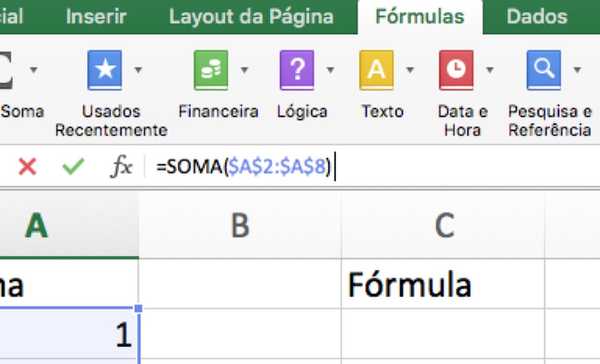
Task: Expand the Texto dropdown arrow
Action: pyautogui.click(x=411, y=69)
